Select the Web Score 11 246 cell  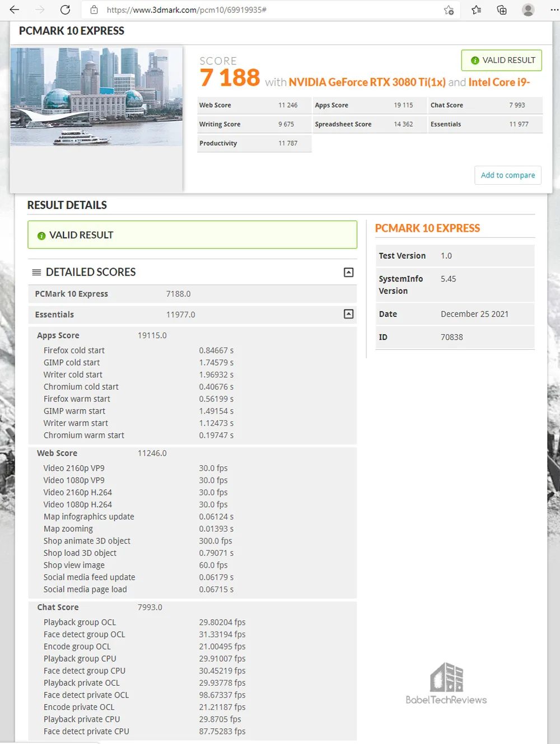click(x=254, y=105)
